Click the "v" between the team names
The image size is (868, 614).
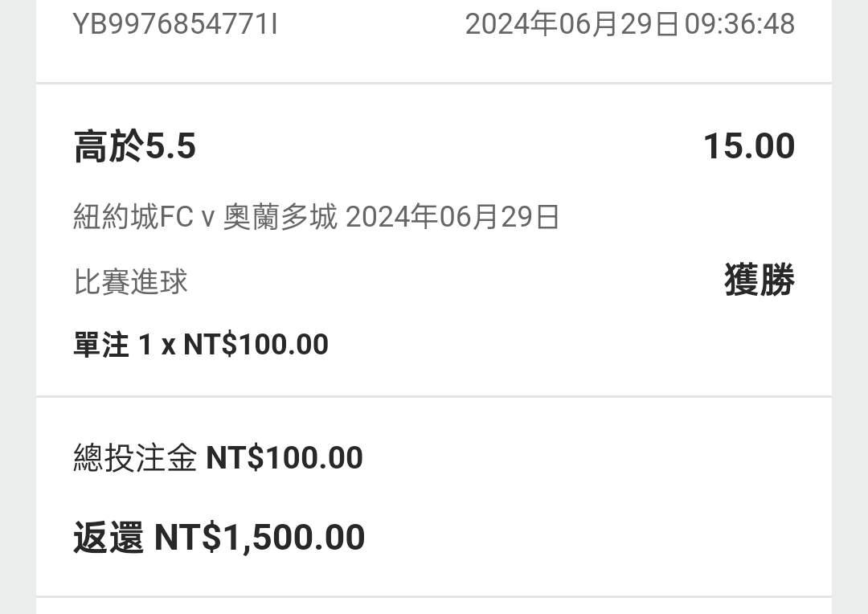coord(207,219)
